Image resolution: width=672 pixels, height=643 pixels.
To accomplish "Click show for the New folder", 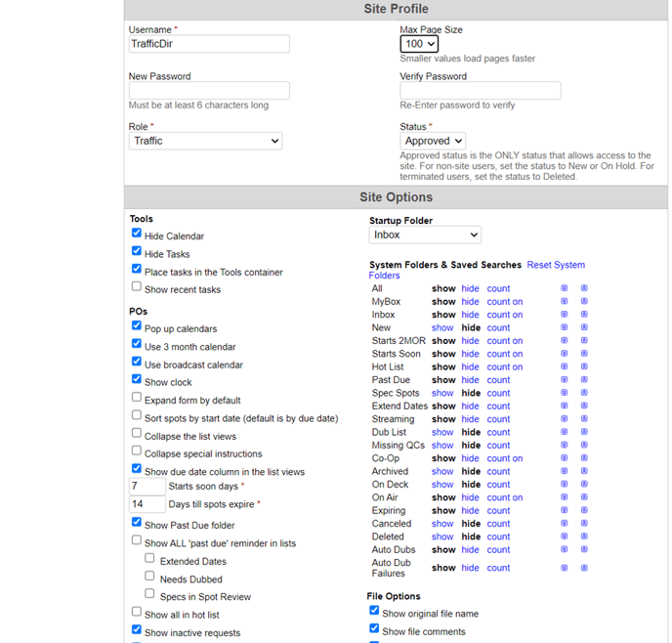I will 442,327.
